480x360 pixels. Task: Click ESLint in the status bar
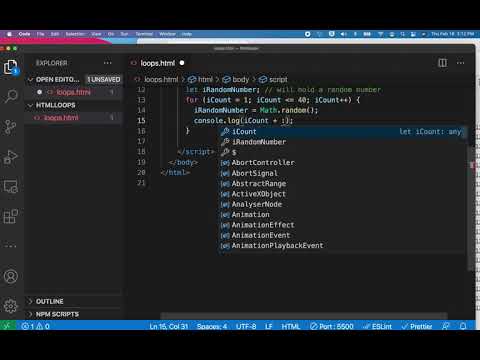378,326
